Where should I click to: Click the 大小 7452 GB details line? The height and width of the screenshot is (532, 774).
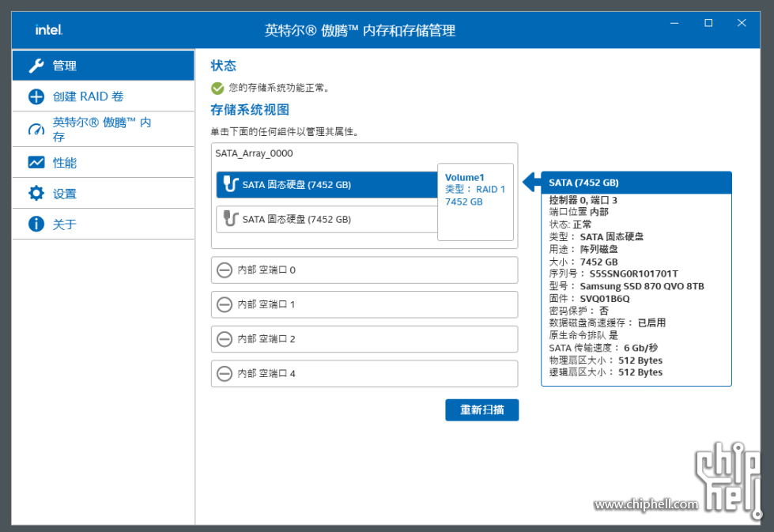(x=583, y=262)
